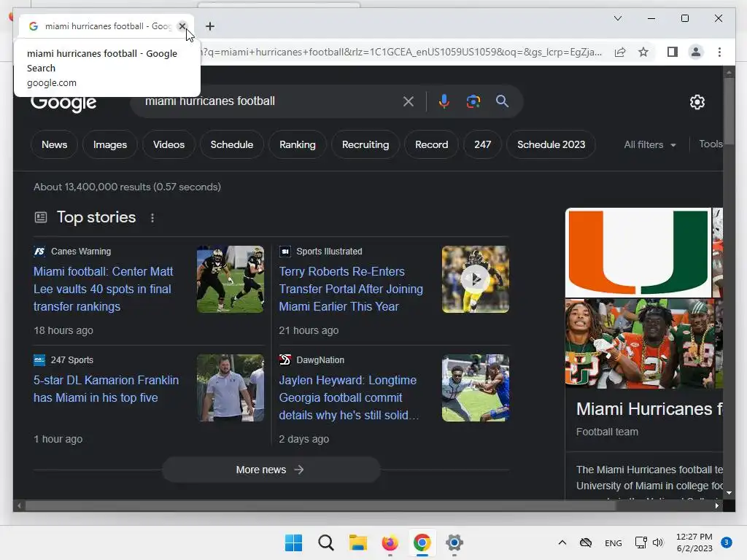
Task: Open the volume speaker tray icon
Action: pos(658,542)
